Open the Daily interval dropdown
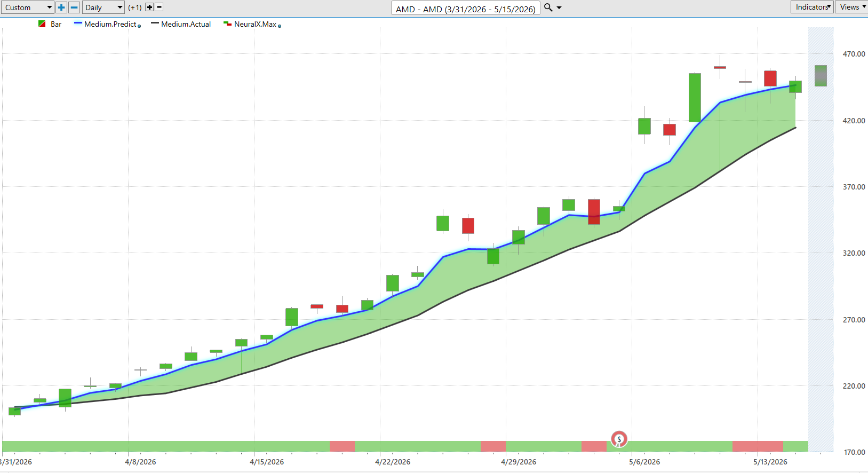Viewport: 868px width, 473px height. click(x=103, y=7)
